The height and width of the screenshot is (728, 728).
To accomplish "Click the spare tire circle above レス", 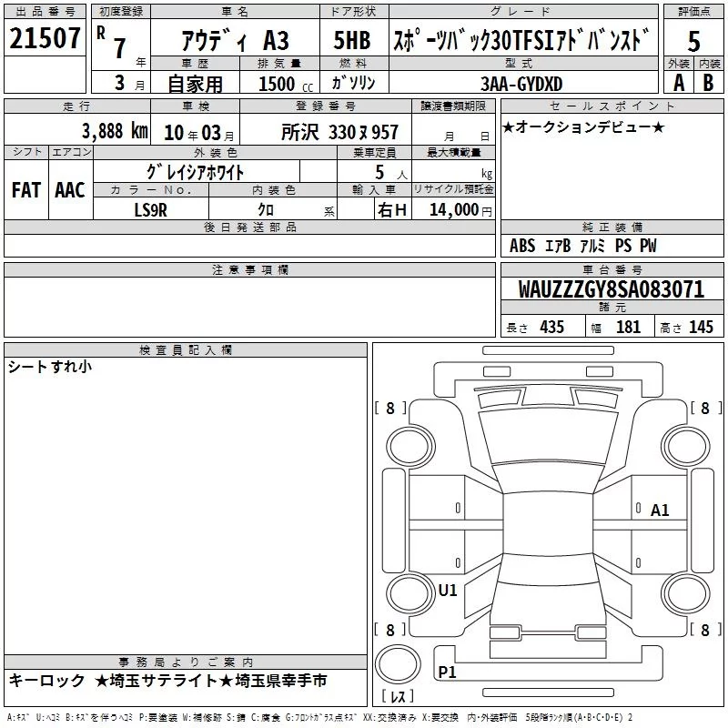I will click(398, 663).
